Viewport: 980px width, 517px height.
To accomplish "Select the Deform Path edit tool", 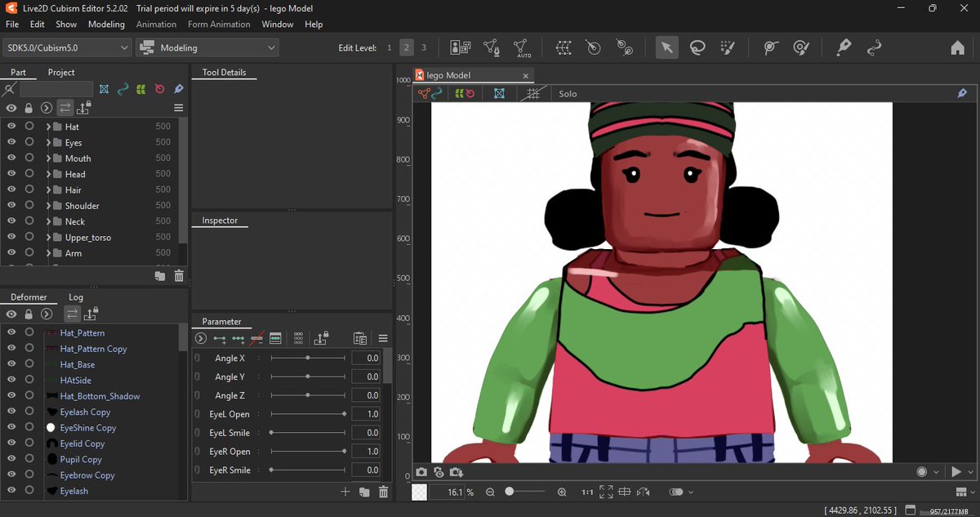I will click(x=770, y=47).
